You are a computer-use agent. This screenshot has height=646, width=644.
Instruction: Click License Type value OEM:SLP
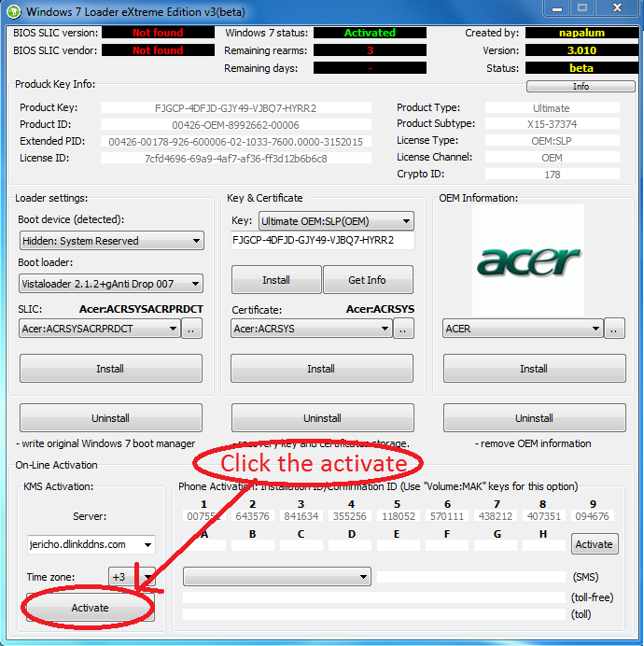553,141
